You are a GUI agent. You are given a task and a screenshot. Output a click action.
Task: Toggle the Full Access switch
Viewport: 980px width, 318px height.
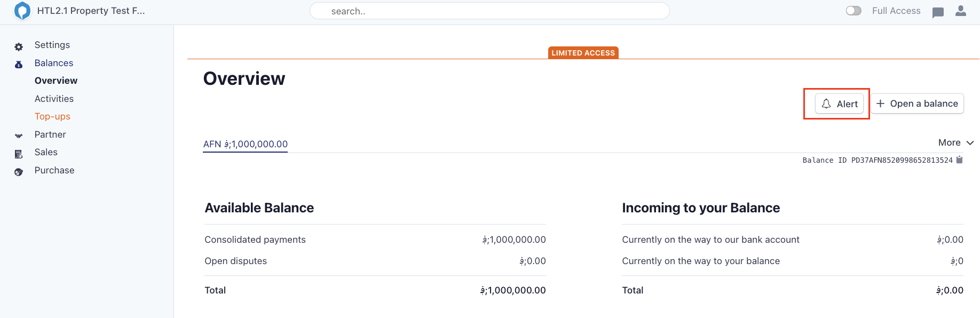tap(853, 11)
